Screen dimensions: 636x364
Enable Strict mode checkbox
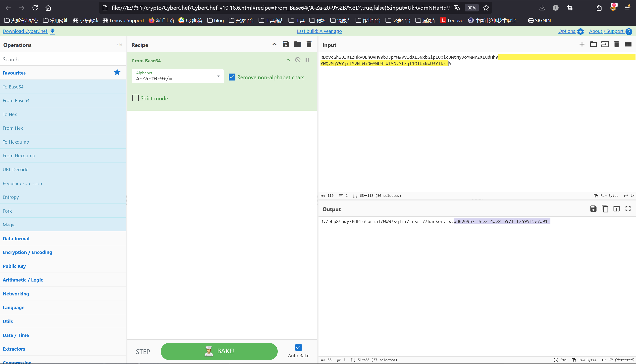135,98
